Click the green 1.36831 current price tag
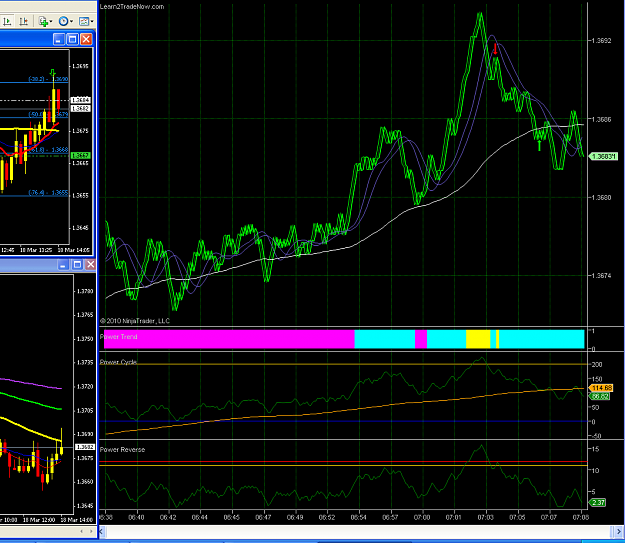 tap(603, 156)
